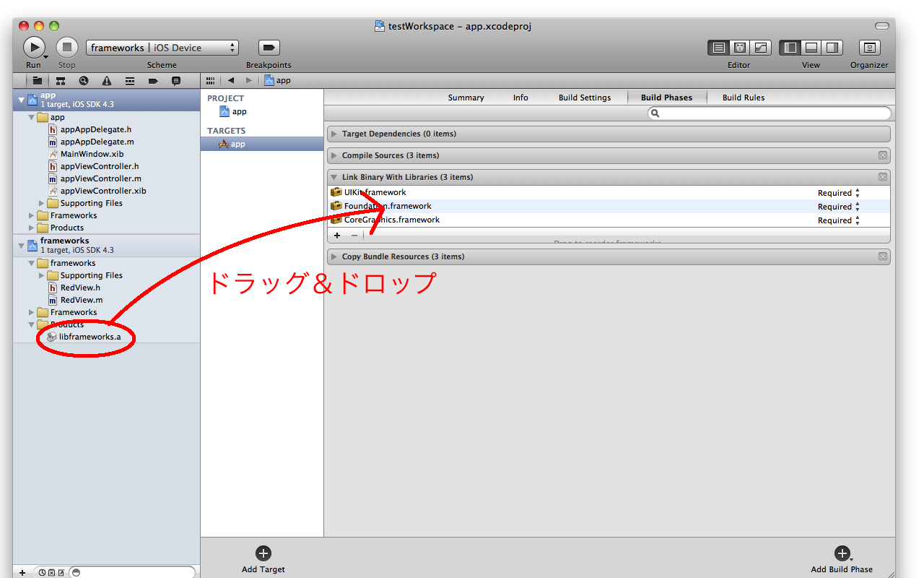Select the Standard editor icon
The image size is (924, 578).
(x=718, y=48)
